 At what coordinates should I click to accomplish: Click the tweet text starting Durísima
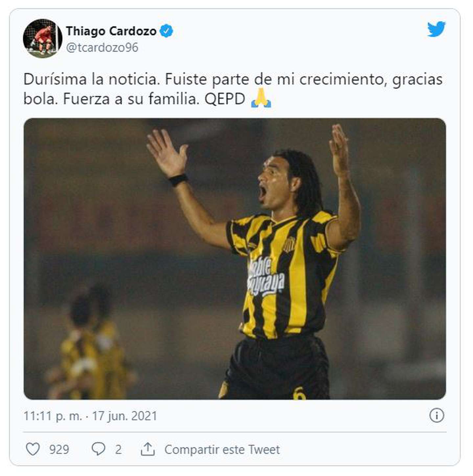233,89
